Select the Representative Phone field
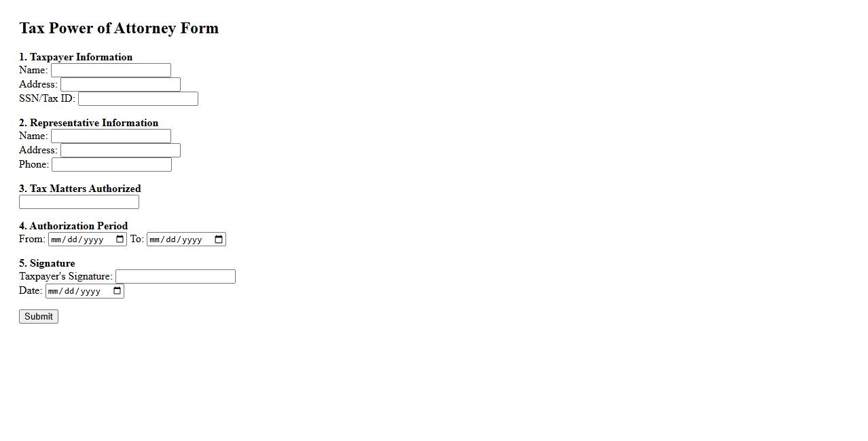 (x=111, y=165)
